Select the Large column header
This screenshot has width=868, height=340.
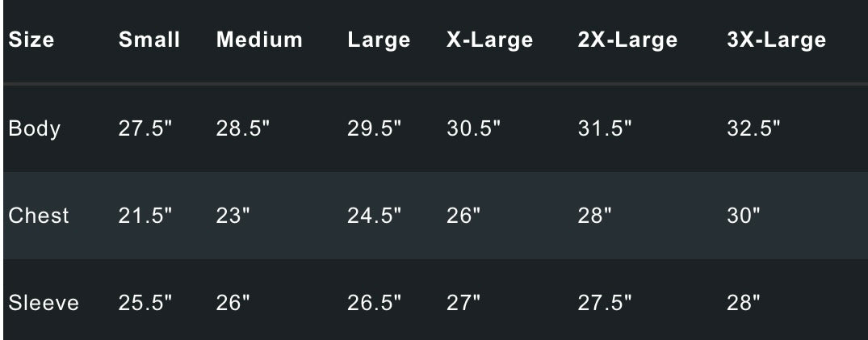379,40
